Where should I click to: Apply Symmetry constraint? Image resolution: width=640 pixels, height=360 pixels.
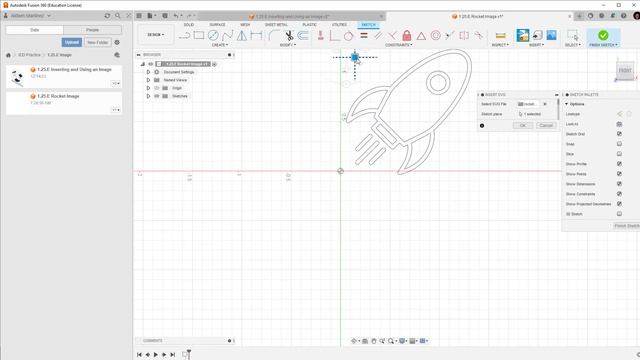464,36
